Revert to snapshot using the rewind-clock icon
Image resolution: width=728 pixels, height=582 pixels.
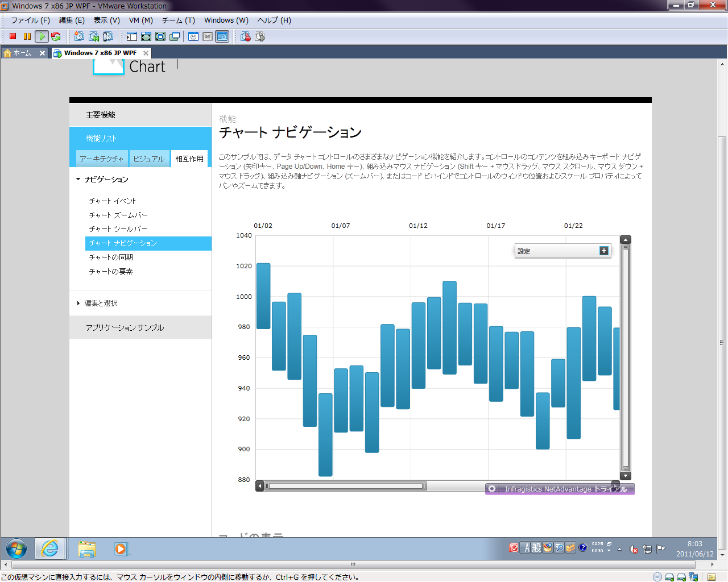94,36
